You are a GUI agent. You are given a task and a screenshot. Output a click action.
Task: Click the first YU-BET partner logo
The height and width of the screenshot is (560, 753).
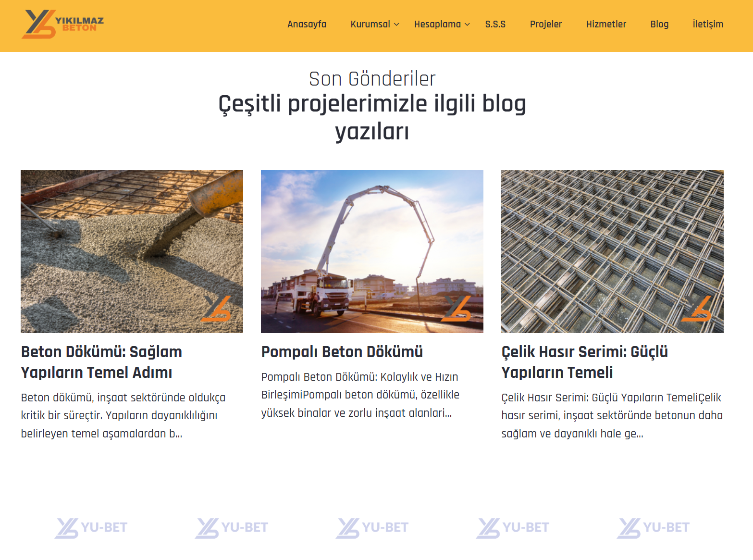(x=91, y=528)
